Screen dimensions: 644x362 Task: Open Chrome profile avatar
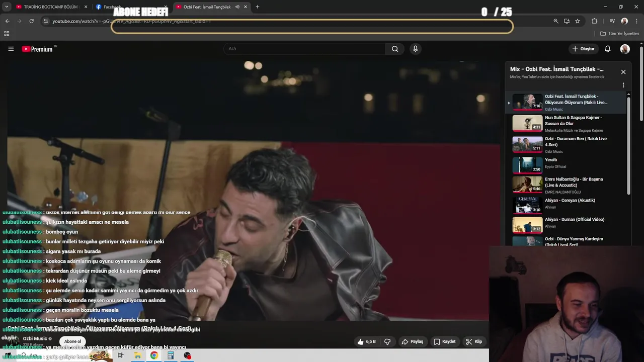(x=624, y=21)
